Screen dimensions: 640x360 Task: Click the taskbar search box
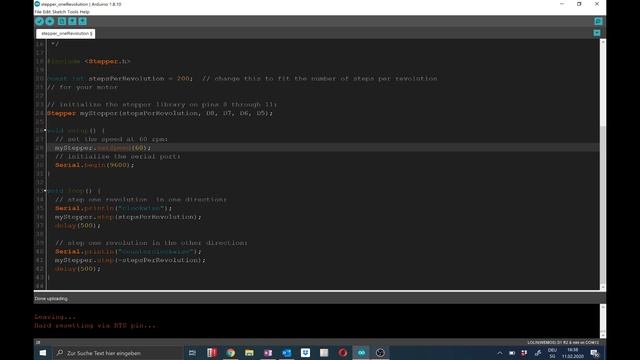[x=118, y=353]
